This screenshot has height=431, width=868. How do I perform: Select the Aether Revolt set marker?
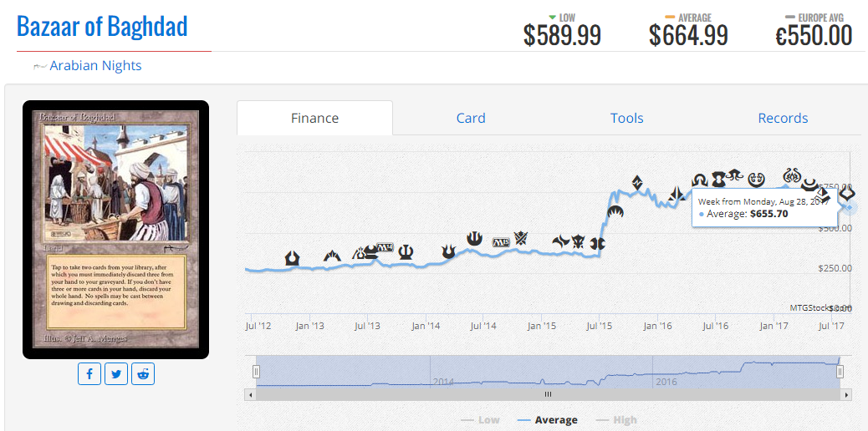coord(791,176)
